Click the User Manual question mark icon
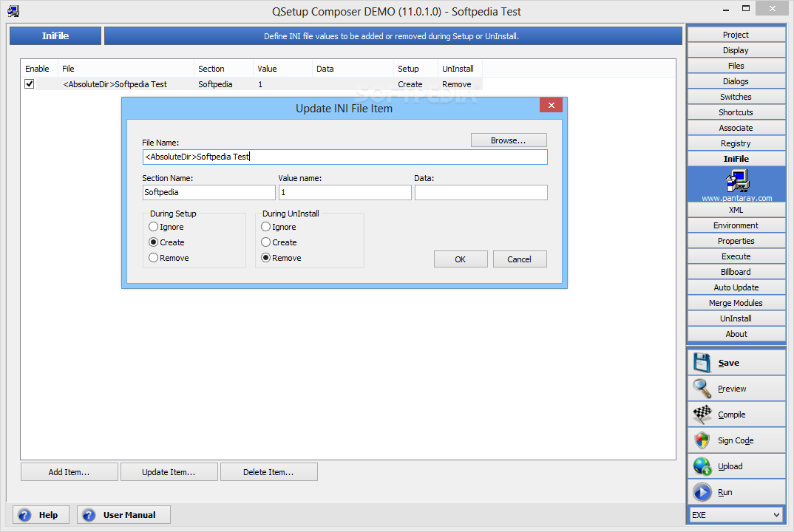This screenshot has height=532, width=794. pyautogui.click(x=89, y=515)
